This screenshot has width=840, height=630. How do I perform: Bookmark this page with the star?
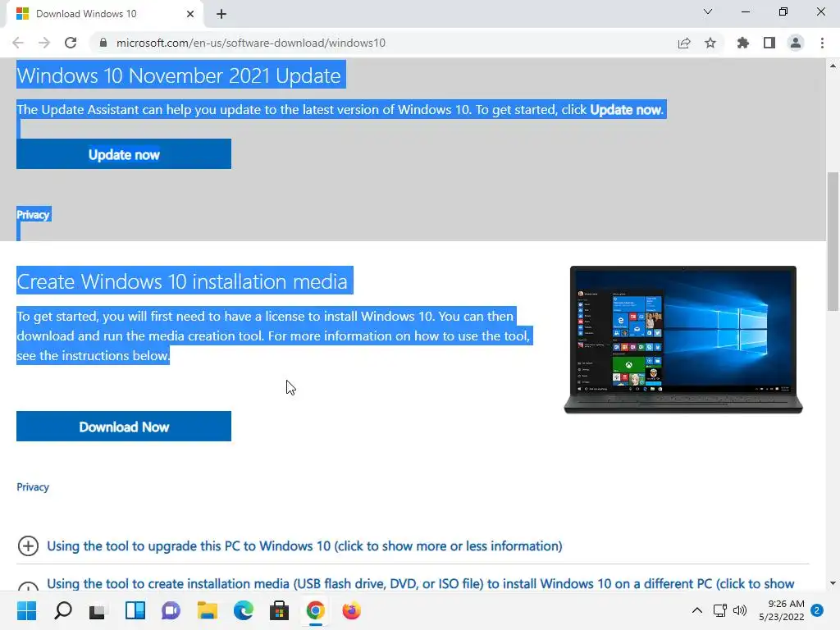click(710, 43)
